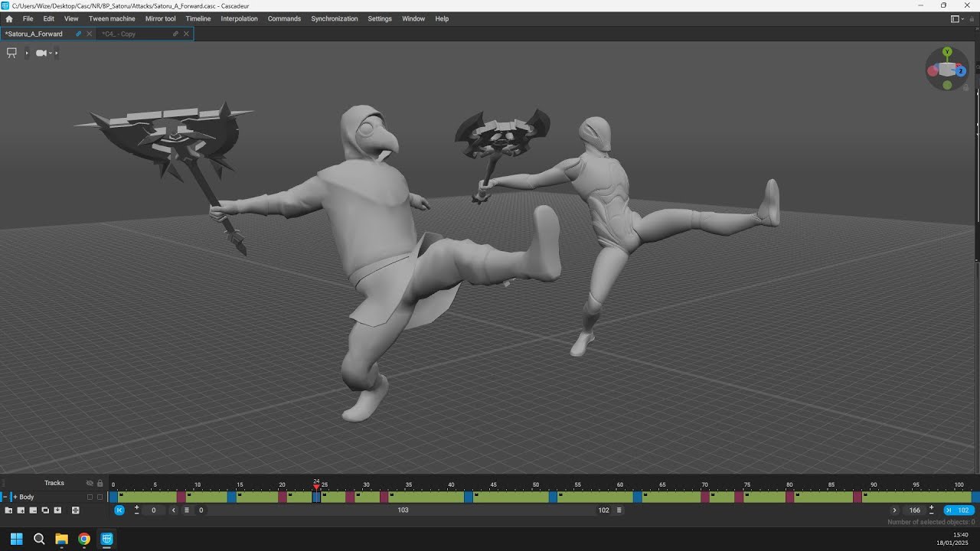Switch to the C4_ - Copy tab
980x551 pixels.
[x=145, y=34]
